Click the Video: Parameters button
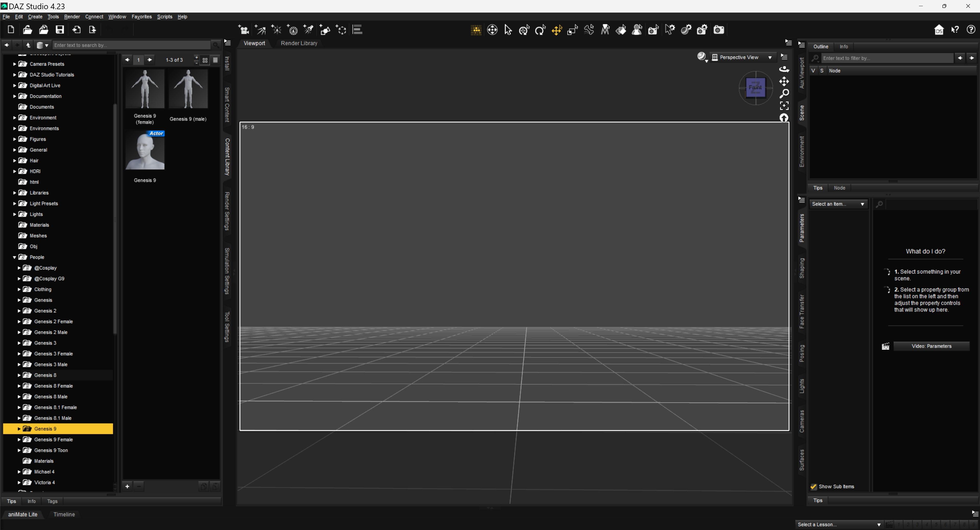The image size is (980, 530). (931, 346)
